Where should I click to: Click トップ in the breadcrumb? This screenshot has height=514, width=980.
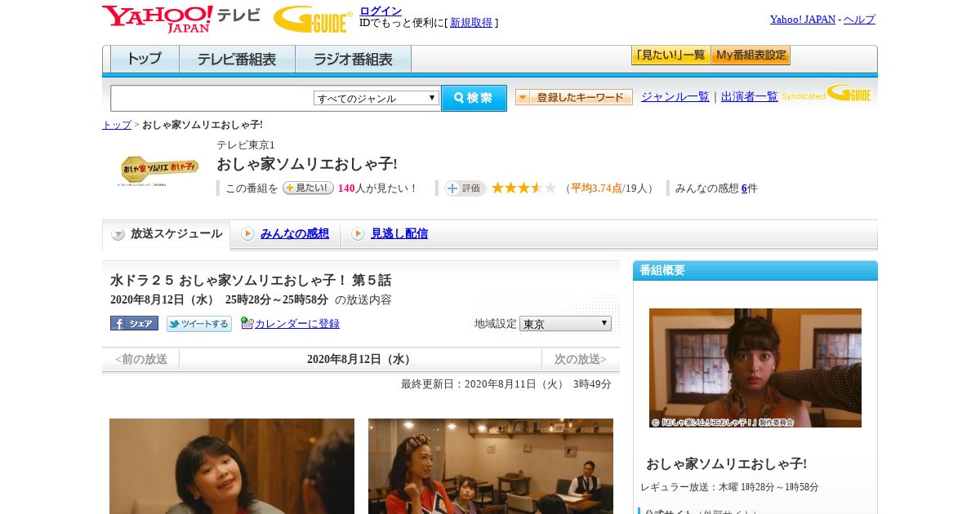tap(117, 125)
